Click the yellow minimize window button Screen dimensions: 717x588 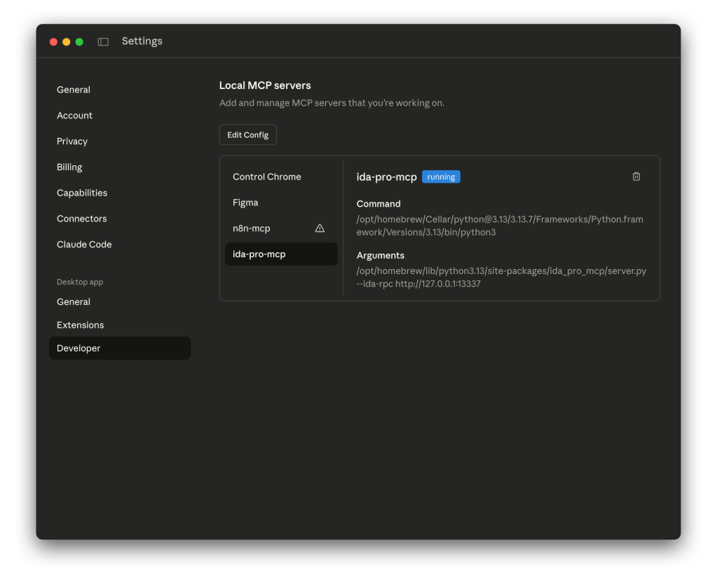point(67,42)
